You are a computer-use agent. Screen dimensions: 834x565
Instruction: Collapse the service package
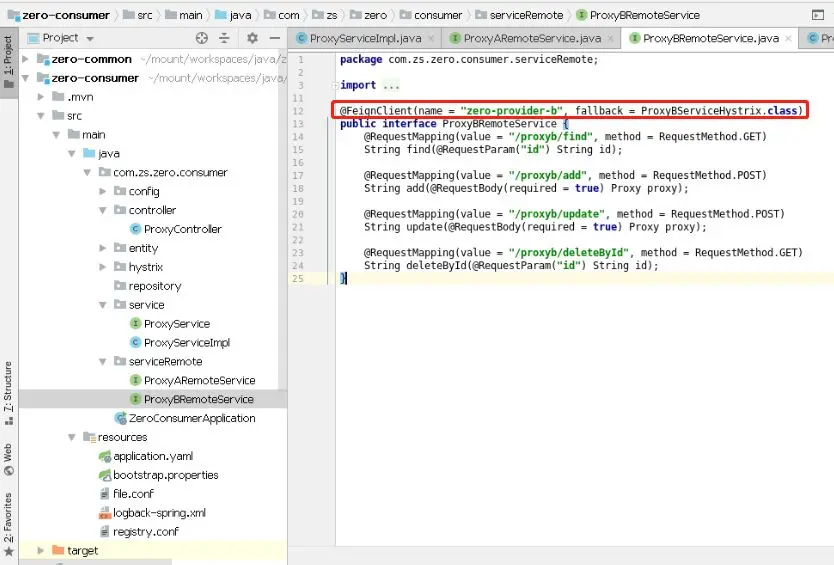[x=103, y=305]
